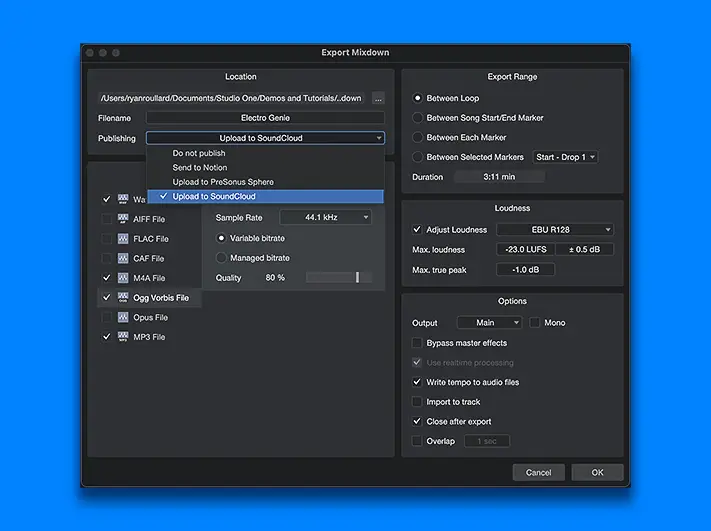The image size is (711, 531).
Task: Open the EBU R128 loudness preset dropdown
Action: 555,229
